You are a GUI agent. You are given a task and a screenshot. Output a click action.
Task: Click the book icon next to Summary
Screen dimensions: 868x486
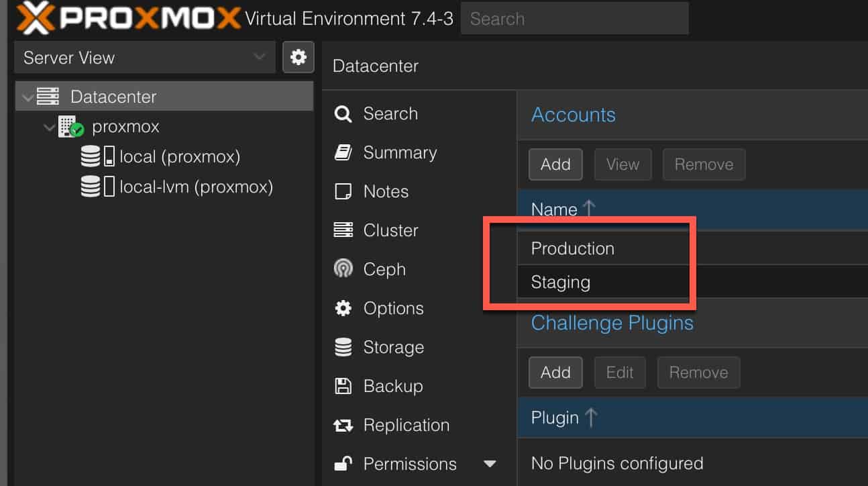(x=343, y=153)
